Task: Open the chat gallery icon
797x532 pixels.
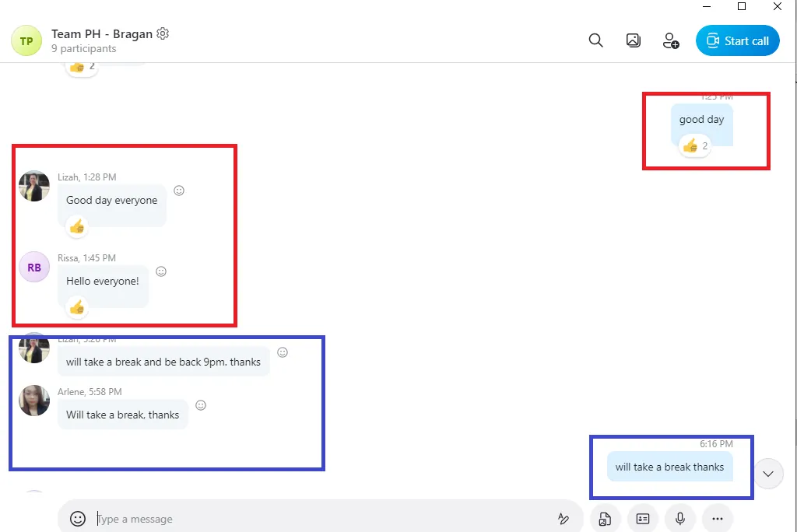Action: pyautogui.click(x=633, y=40)
